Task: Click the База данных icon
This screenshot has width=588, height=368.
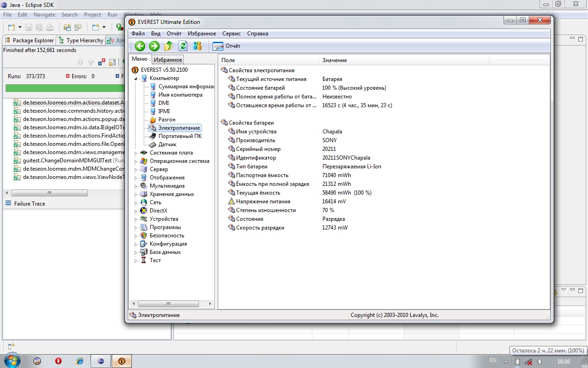Action: click(144, 252)
